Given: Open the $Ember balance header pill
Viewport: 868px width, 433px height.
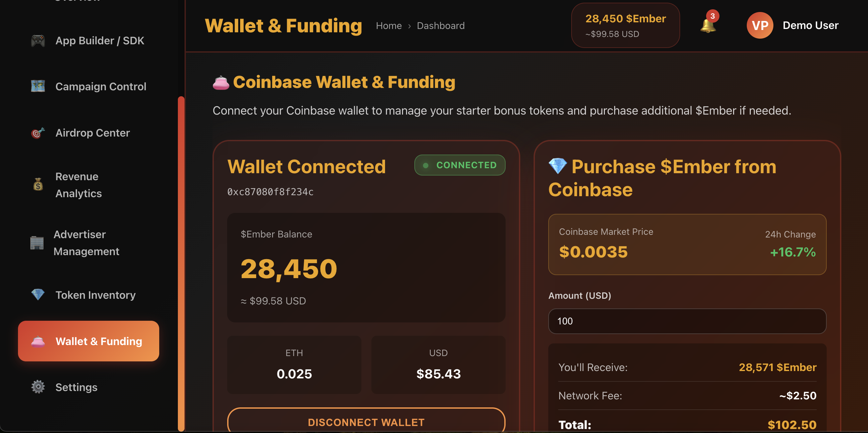Looking at the screenshot, I should (x=625, y=25).
